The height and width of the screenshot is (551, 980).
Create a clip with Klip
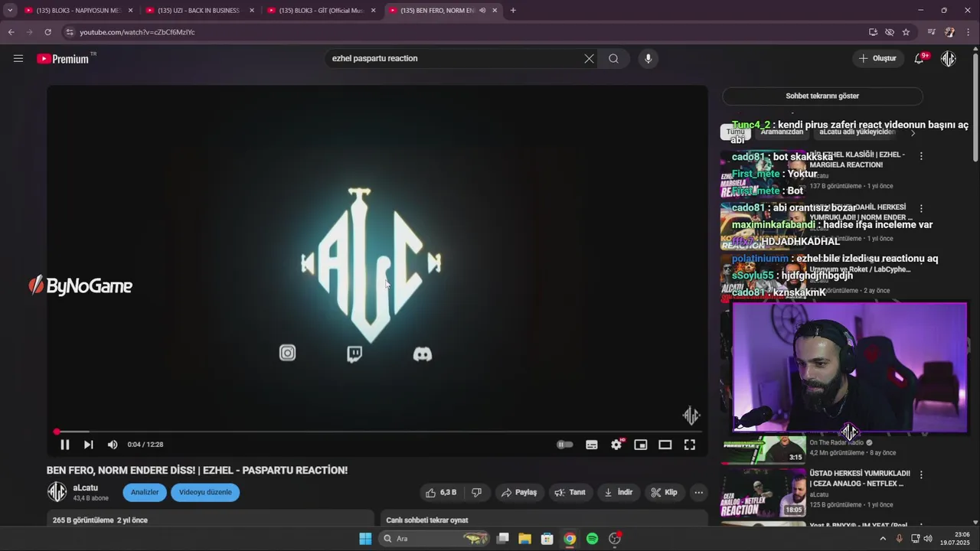tap(664, 492)
